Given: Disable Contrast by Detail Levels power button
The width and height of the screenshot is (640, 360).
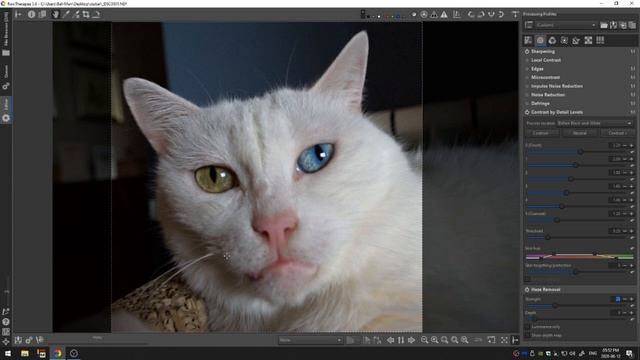Looking at the screenshot, I should [527, 112].
